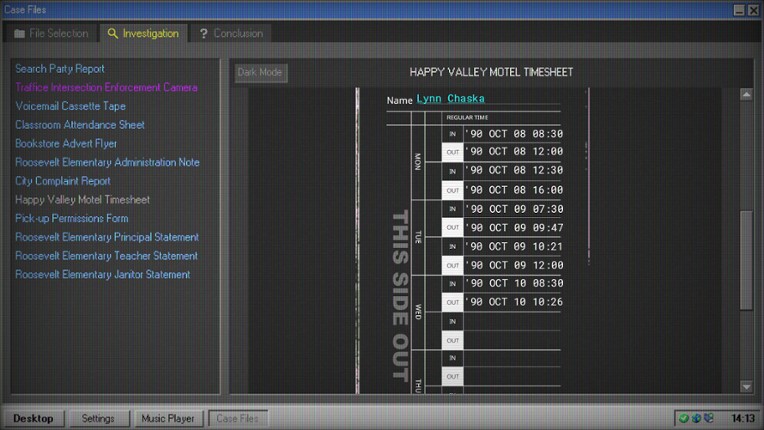
Task: Click the timesheet vertical scrollbar thumb
Action: tap(746, 258)
